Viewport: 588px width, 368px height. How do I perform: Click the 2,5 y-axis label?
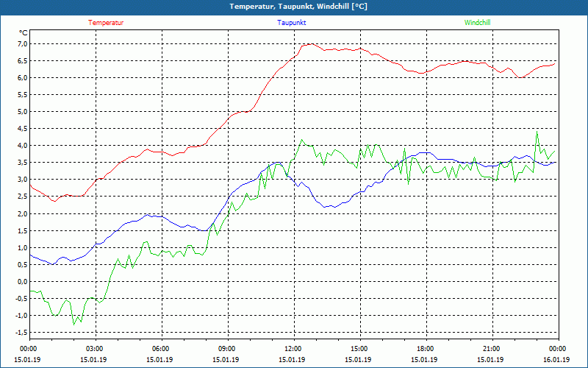pos(23,197)
